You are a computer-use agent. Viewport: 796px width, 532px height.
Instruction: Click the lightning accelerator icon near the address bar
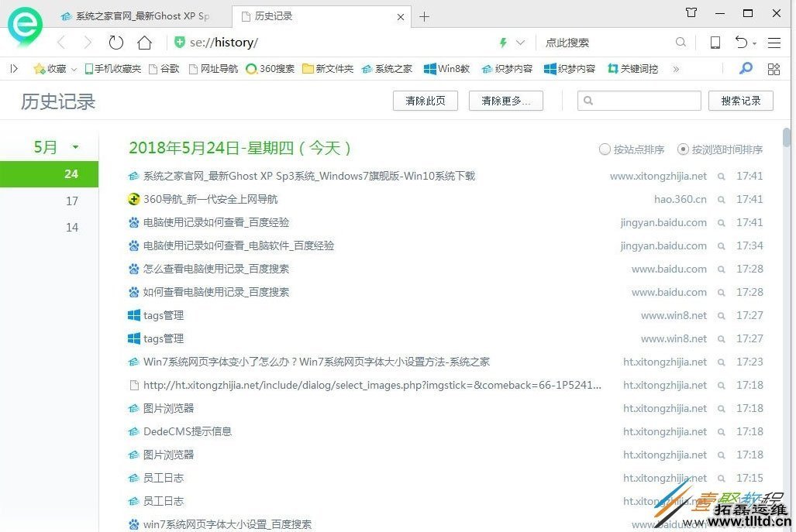click(x=502, y=43)
